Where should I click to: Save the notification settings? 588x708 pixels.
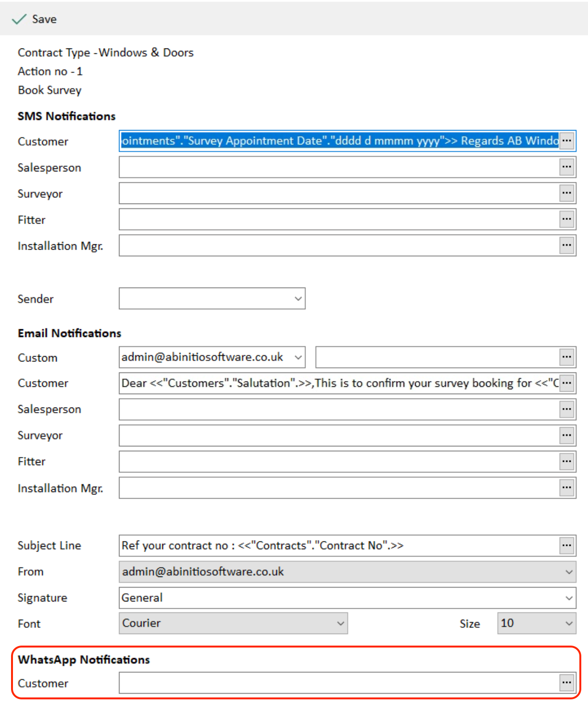pyautogui.click(x=35, y=19)
